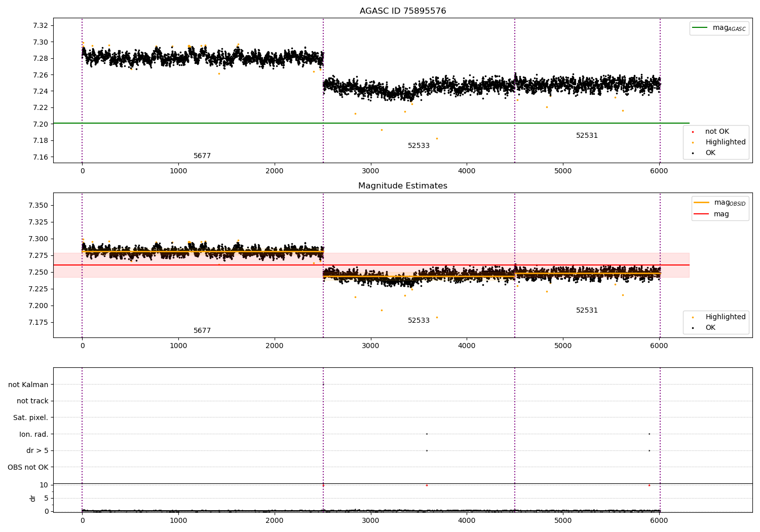This screenshot has width=760, height=532.
Task: Click x-axis tick 3000 under the top plot
Action: pos(371,171)
